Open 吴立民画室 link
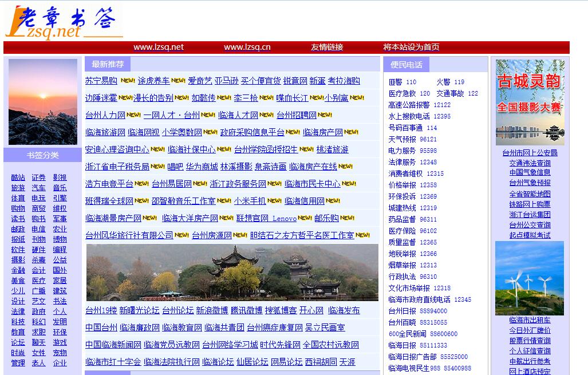Image resolution: width=588 pixels, height=375 pixels. pyautogui.click(x=325, y=327)
